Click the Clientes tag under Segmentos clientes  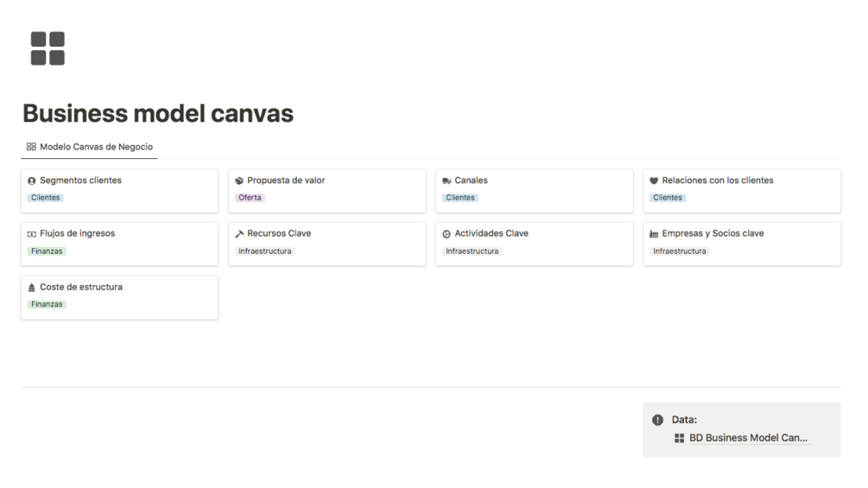[46, 198]
